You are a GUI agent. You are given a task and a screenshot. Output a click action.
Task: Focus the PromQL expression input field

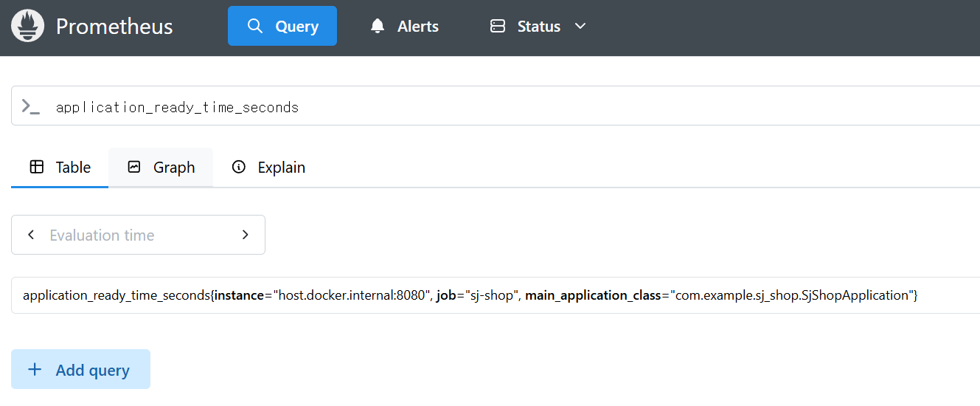click(x=516, y=106)
